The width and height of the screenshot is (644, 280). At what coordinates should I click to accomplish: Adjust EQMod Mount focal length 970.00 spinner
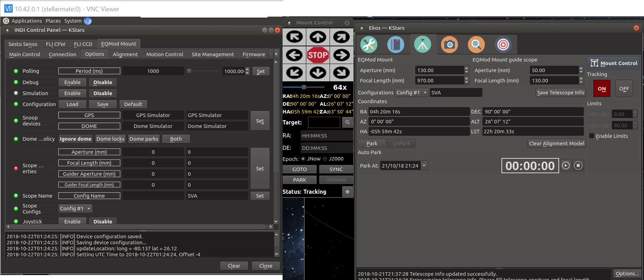click(466, 81)
